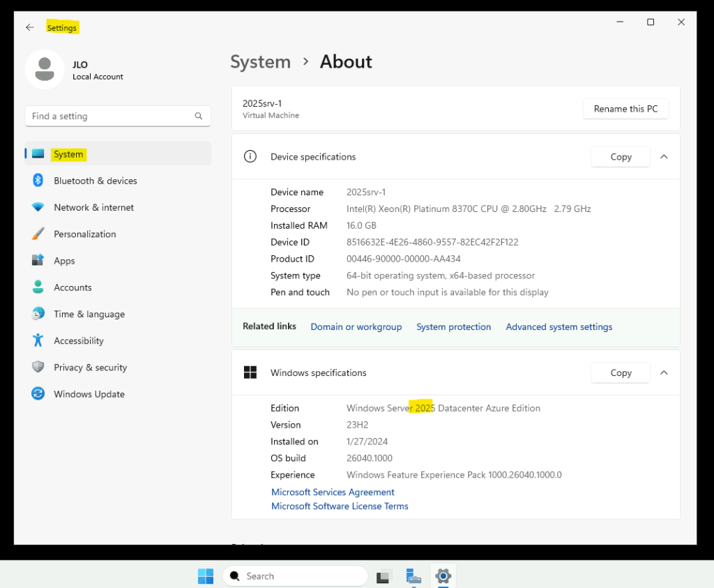This screenshot has height=588, width=714.
Task: Open the Start menu from taskbar
Action: 206,576
